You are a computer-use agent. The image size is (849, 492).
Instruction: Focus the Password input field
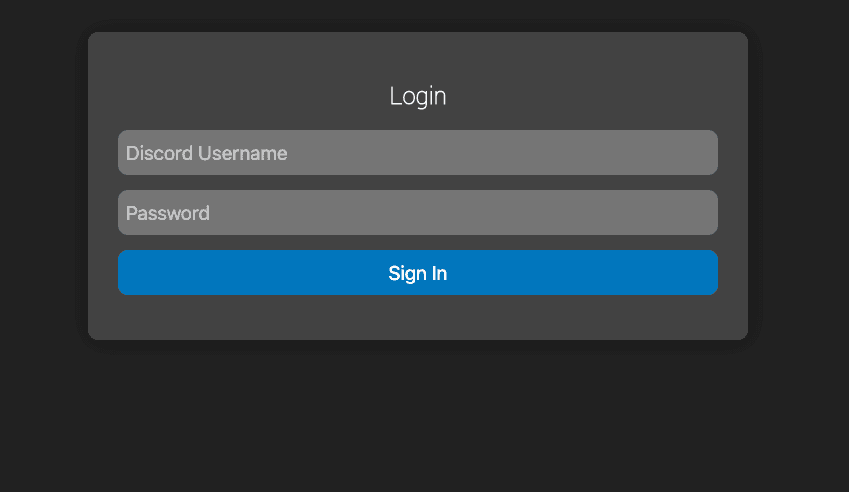pos(417,213)
